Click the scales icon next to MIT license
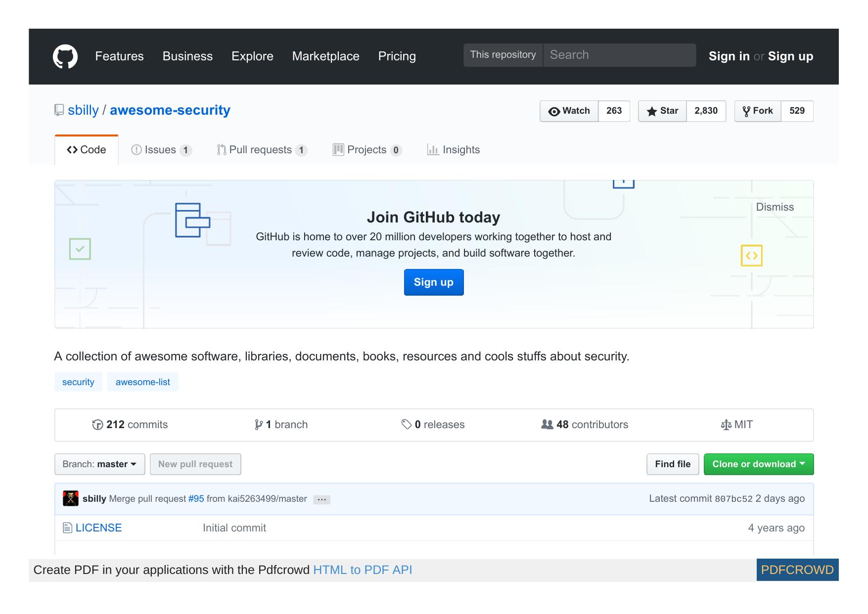868x614 pixels. 727,424
